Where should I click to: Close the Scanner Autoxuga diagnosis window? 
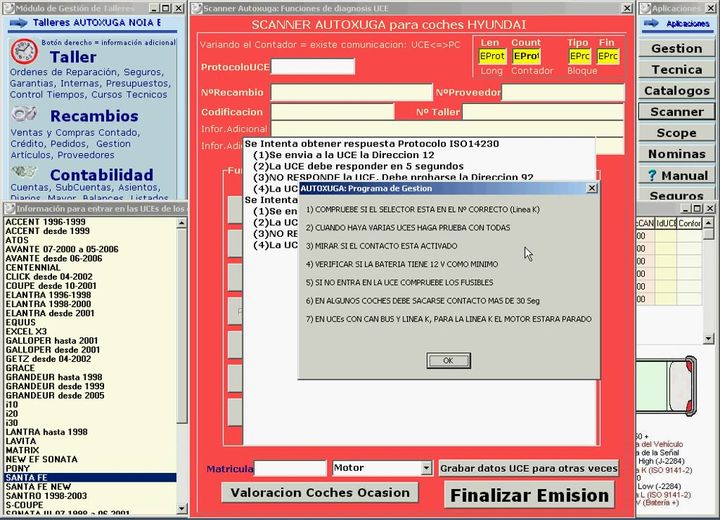coord(627,8)
